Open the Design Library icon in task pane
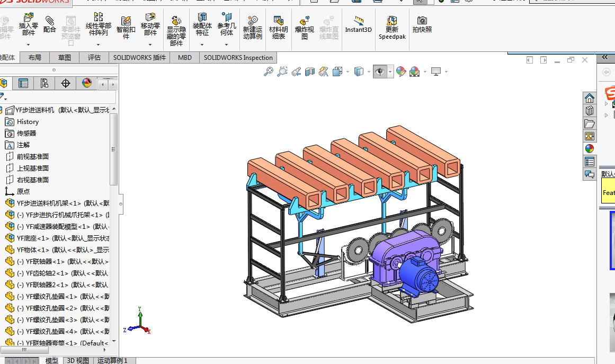This screenshot has height=364, width=615. pyautogui.click(x=590, y=111)
